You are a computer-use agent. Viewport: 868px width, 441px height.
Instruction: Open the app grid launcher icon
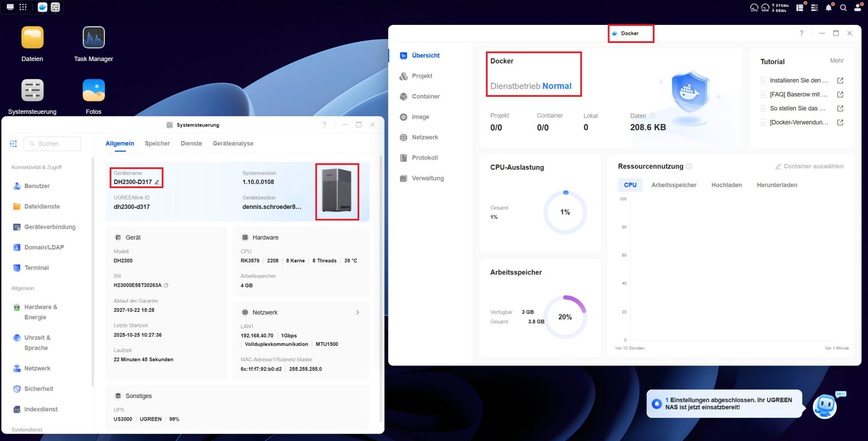(x=23, y=7)
